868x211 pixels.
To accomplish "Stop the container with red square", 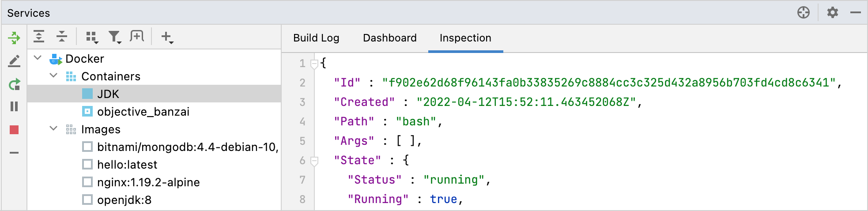I will tap(14, 130).
